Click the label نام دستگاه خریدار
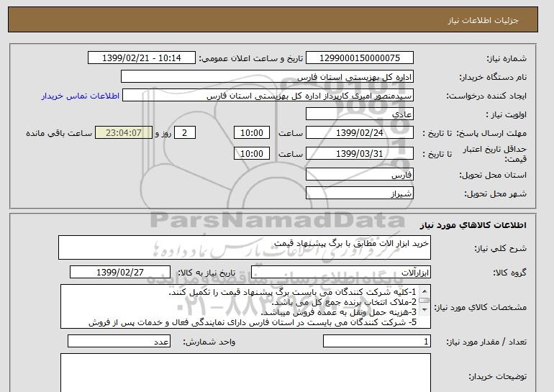Image resolution: width=554 pixels, height=392 pixels. point(493,77)
